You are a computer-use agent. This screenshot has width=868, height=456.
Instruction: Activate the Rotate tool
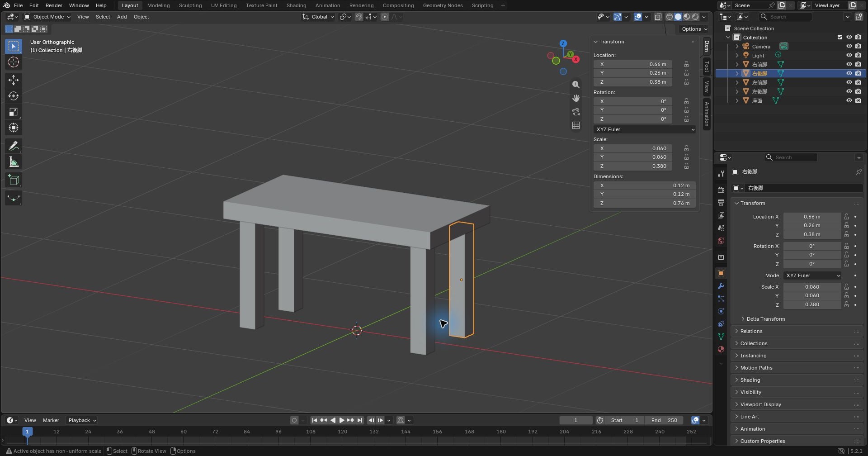[14, 96]
